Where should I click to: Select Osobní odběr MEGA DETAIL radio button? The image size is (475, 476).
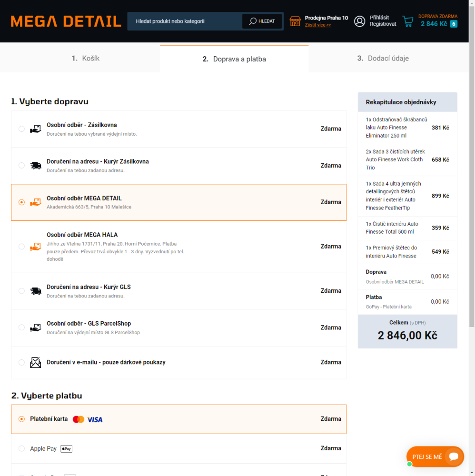click(21, 202)
